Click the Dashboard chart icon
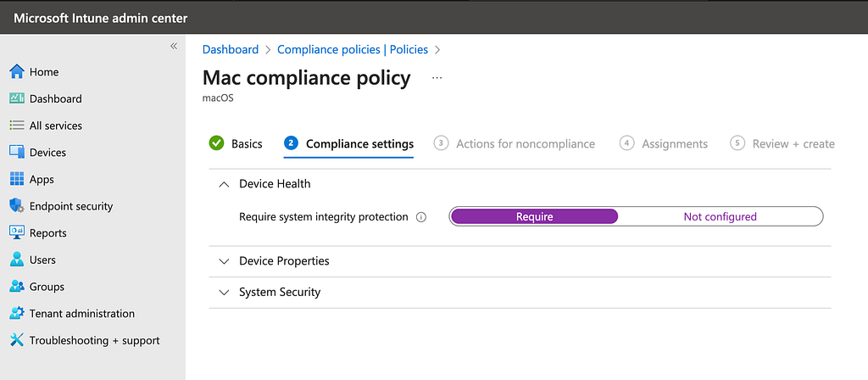The image size is (868, 380). [17, 98]
